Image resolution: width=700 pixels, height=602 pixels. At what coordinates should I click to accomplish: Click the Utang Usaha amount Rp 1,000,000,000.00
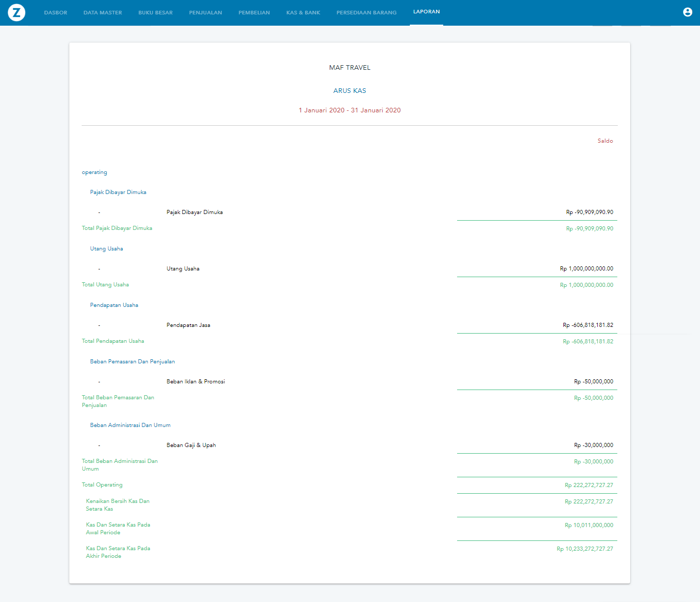[586, 269]
